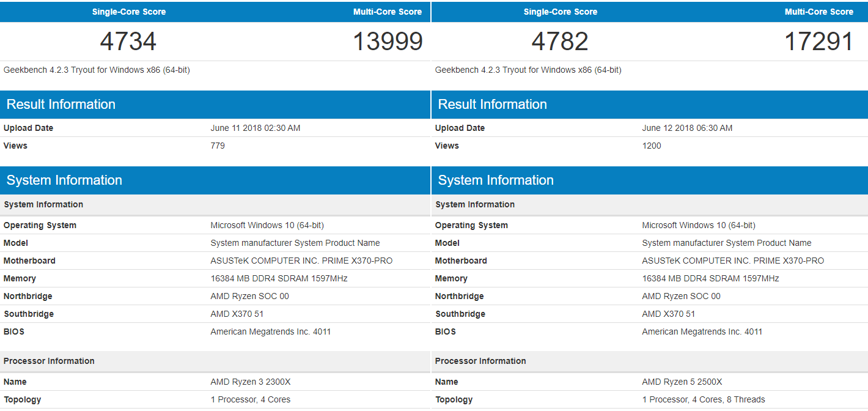The image size is (868, 411).
Task: Click the left blue System Information header
Action: point(215,180)
